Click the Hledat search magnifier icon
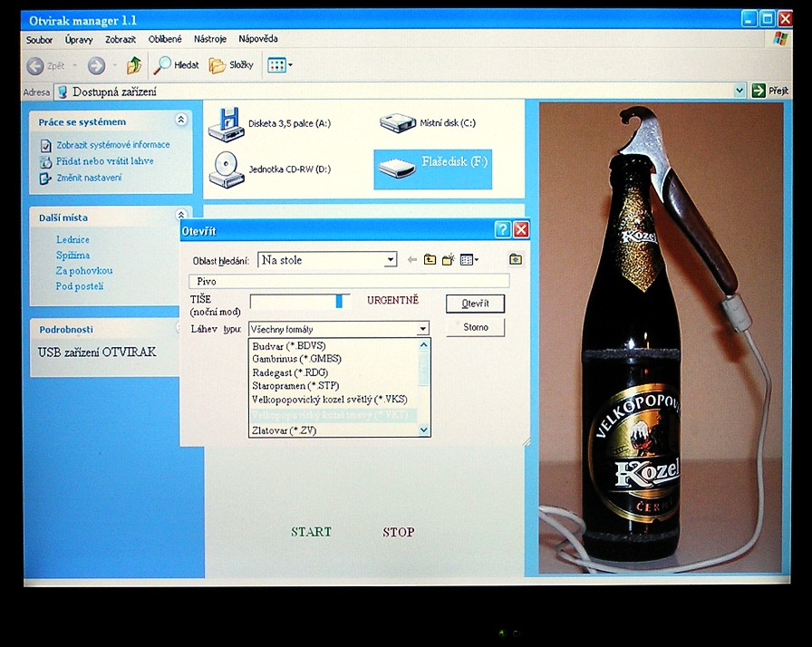Screen dimensions: 812x647 (x=163, y=65)
